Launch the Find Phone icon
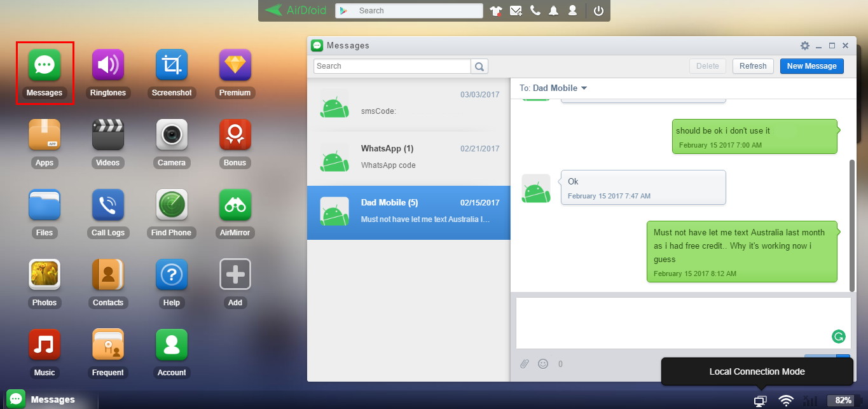Image resolution: width=868 pixels, height=409 pixels. 172,205
